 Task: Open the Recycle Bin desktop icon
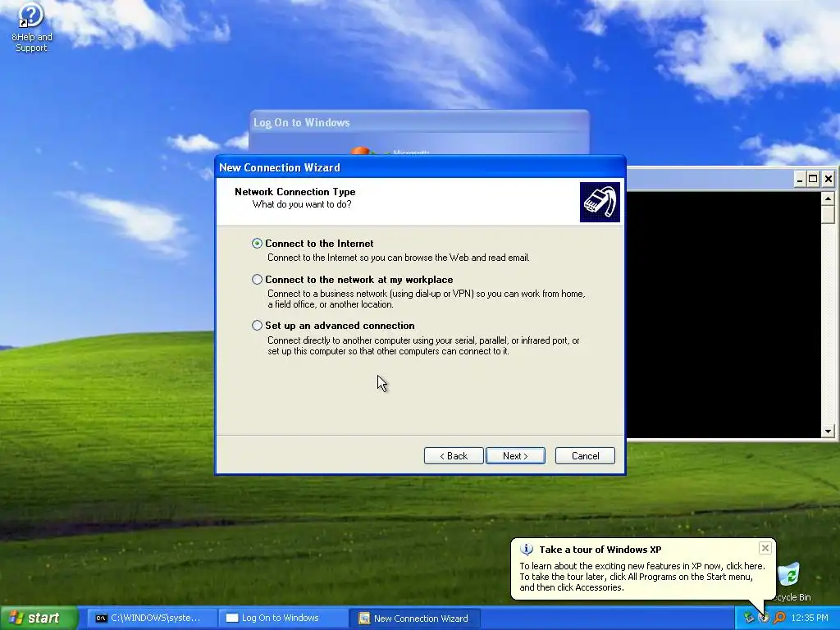click(790, 582)
